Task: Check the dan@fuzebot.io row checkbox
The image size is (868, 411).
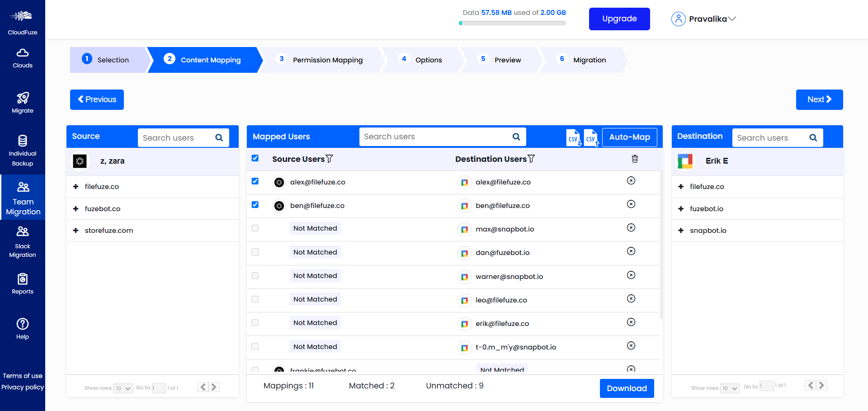Action: click(255, 252)
